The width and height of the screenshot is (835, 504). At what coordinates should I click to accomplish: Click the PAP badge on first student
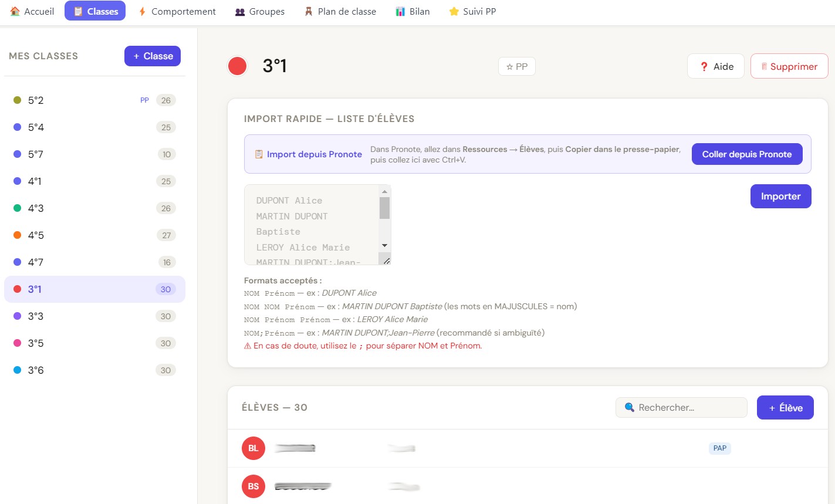[x=719, y=448]
